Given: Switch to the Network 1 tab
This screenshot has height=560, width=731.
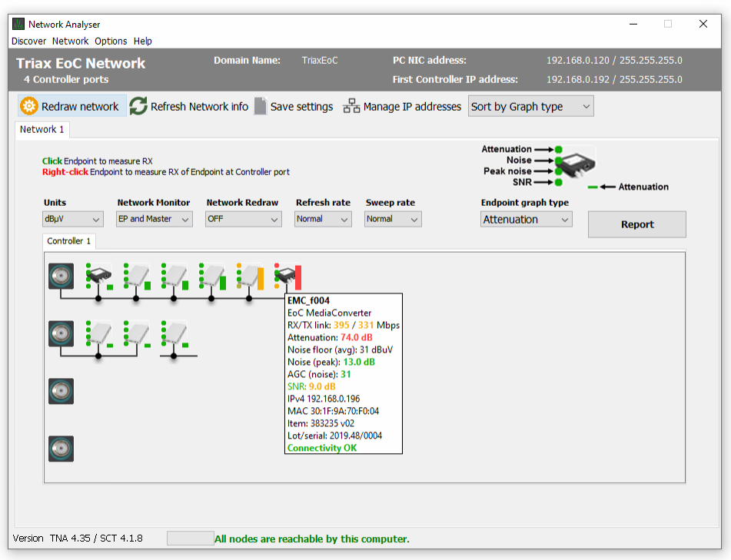Looking at the screenshot, I should pos(42,130).
